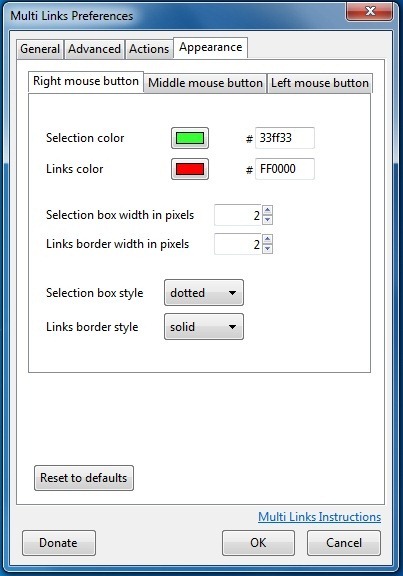Switch to the General tab

[40, 49]
